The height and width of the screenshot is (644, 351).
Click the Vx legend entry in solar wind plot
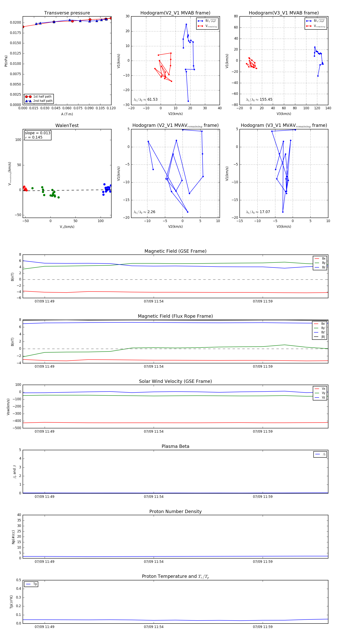(320, 389)
